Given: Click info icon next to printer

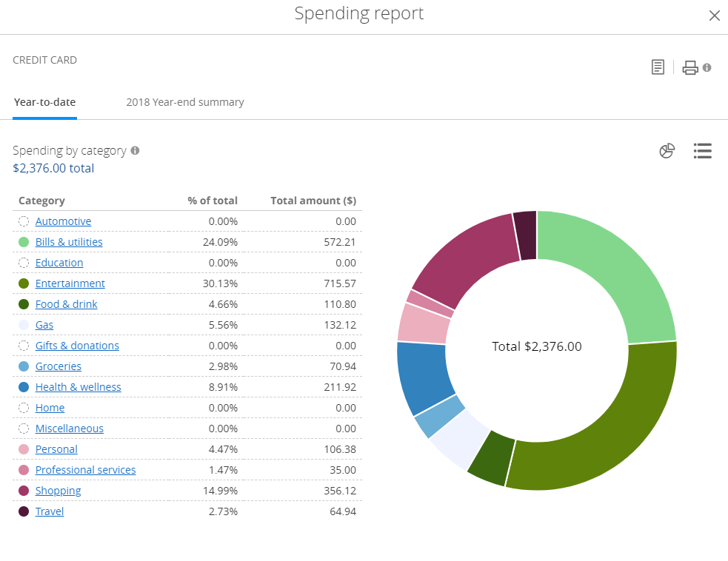Looking at the screenshot, I should click(707, 67).
